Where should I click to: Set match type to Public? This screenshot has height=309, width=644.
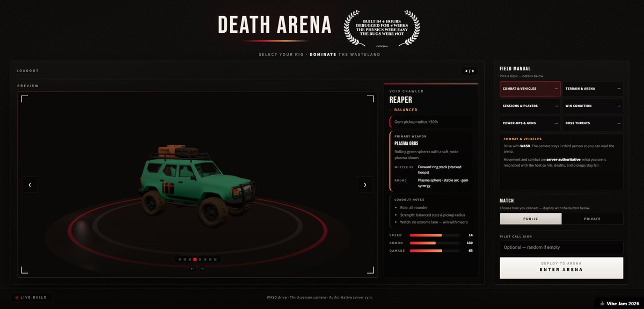click(x=531, y=219)
